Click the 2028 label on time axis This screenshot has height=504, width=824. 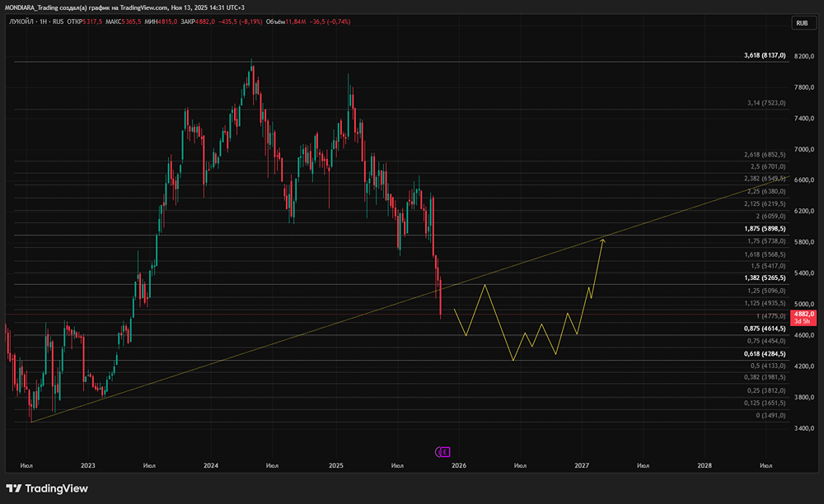pos(705,465)
